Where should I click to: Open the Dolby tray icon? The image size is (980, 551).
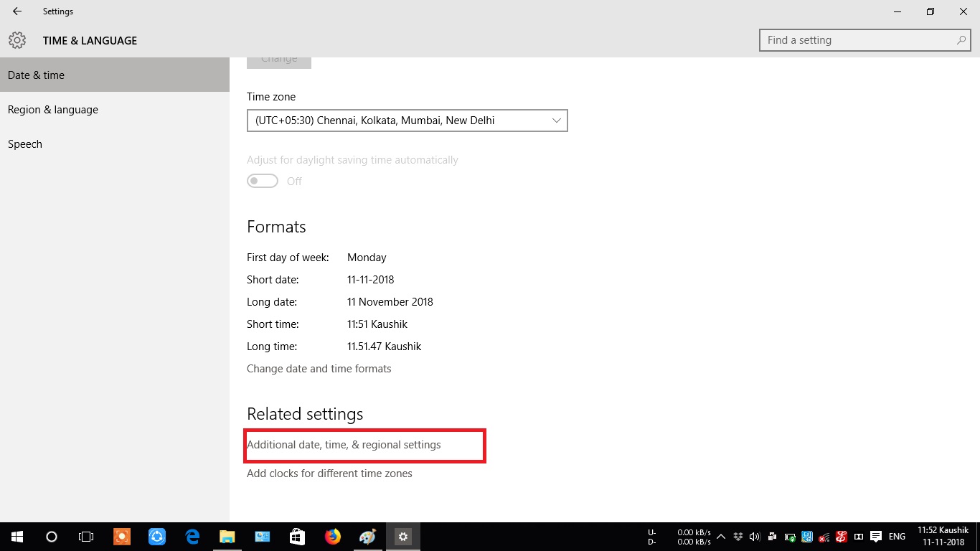859,537
